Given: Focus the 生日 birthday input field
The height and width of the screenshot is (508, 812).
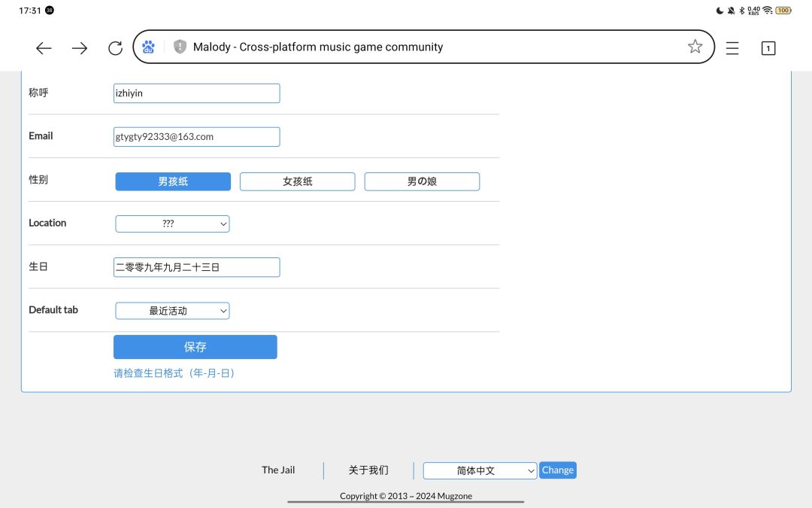Looking at the screenshot, I should pyautogui.click(x=197, y=267).
